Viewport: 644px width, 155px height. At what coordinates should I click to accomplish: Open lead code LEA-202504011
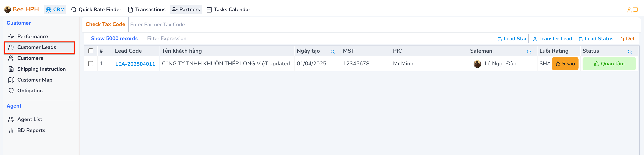pos(135,64)
